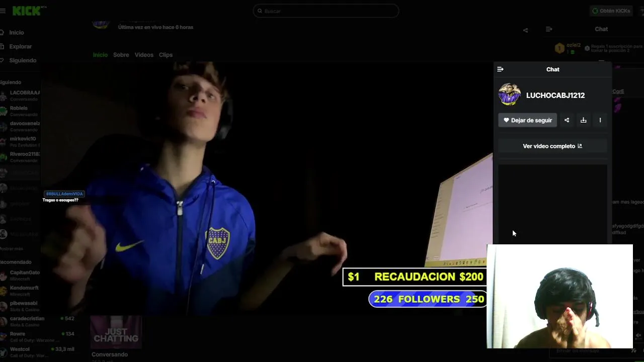Screen dimensions: 644x362
Task: Switch to the Inicio channel tab
Action: (100, 55)
